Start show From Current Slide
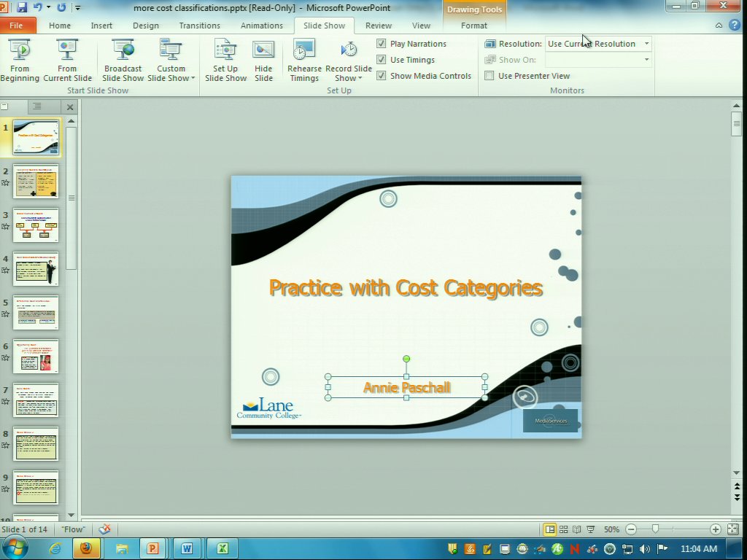 (x=67, y=60)
